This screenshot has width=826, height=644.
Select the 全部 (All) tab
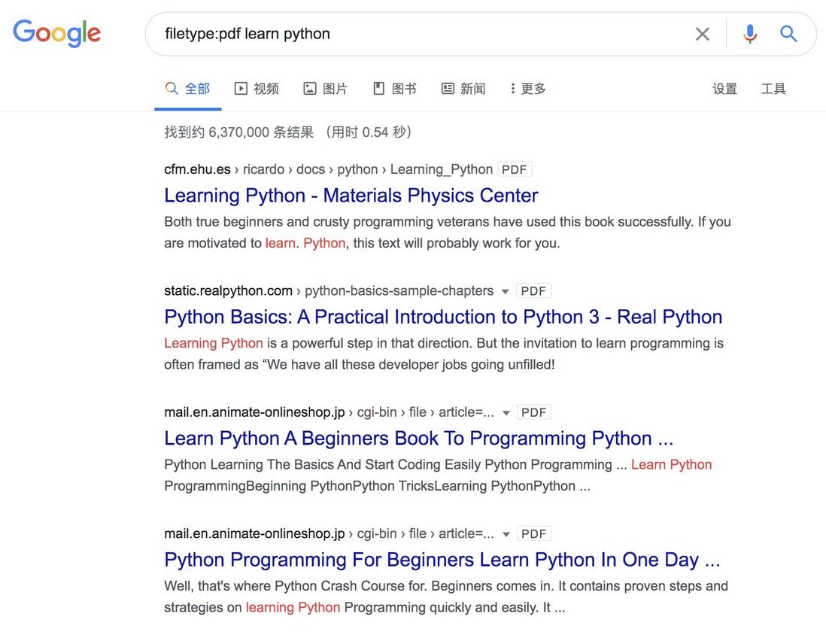point(187,89)
